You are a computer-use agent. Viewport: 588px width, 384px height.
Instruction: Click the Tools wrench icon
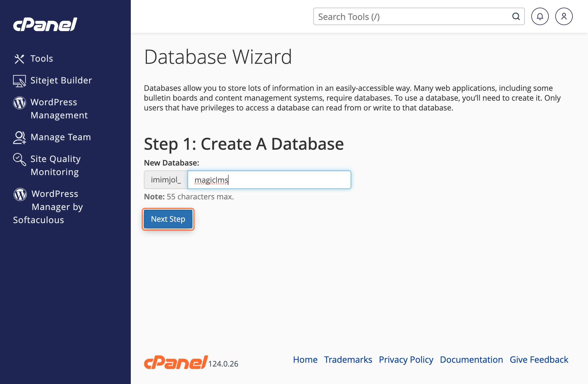pyautogui.click(x=19, y=59)
